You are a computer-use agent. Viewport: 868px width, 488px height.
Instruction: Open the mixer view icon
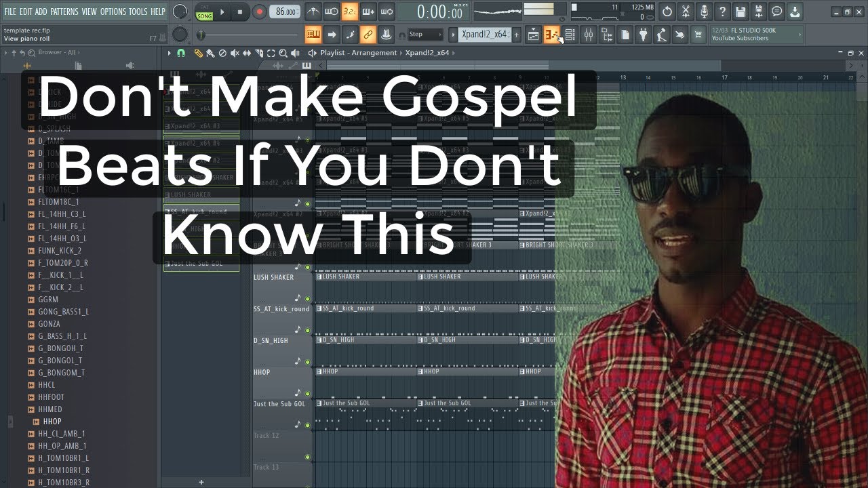point(589,35)
